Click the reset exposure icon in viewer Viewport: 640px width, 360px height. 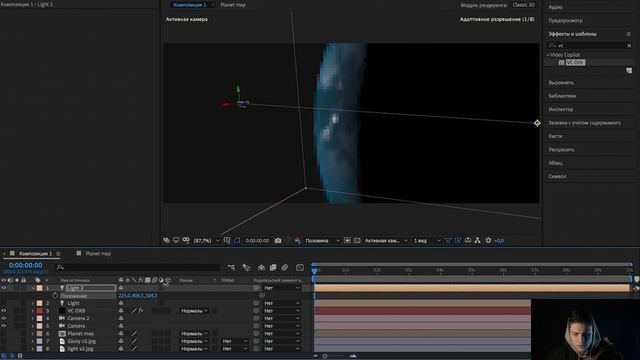click(x=488, y=240)
